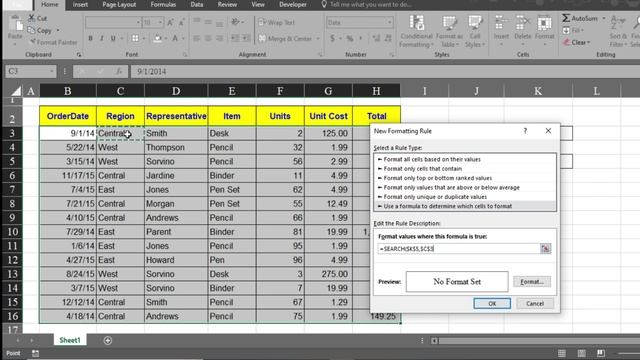Viewport: 640px width, 360px height.
Task: Open the Name Box dropdown arrow
Action: (x=51, y=71)
